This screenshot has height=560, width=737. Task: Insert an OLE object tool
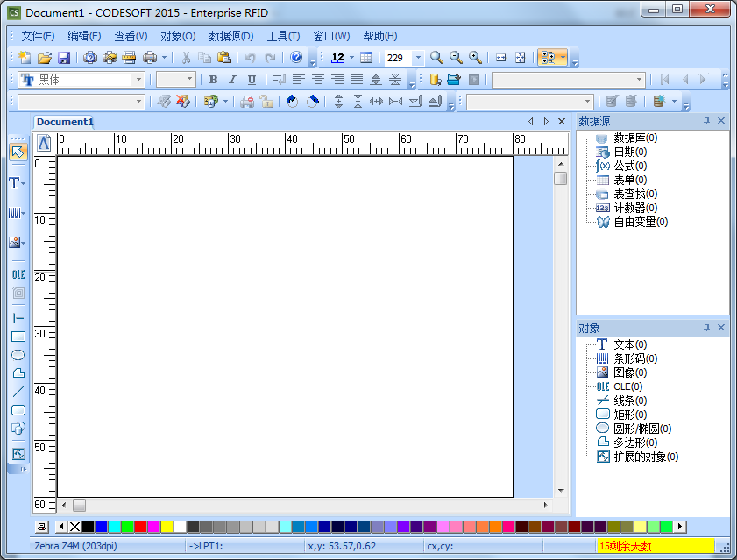(18, 274)
